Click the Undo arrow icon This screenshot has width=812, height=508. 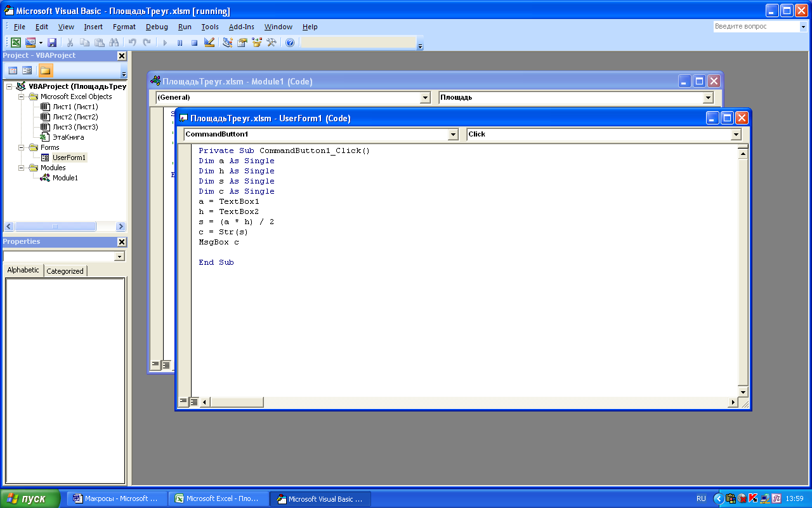pyautogui.click(x=133, y=43)
